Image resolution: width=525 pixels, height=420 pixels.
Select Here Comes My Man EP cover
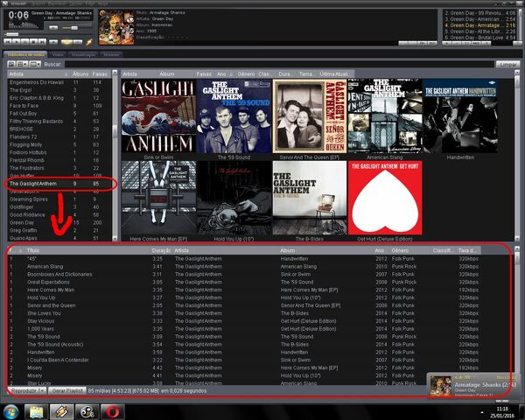point(158,198)
